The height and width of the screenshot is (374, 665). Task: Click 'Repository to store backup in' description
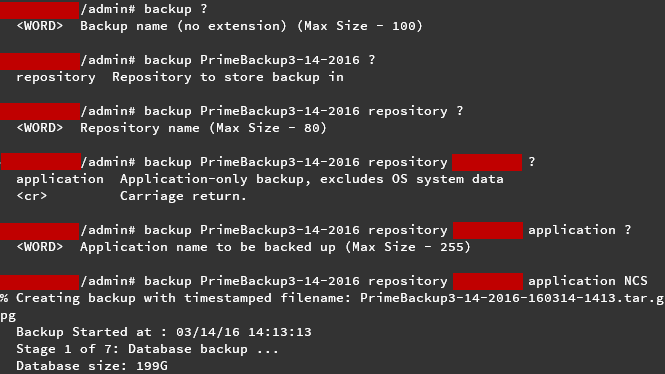pos(228,77)
